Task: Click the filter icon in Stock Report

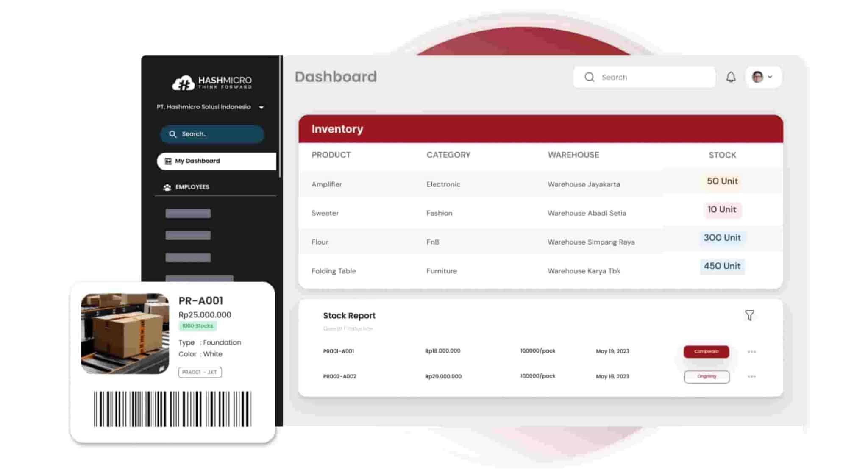Action: 749,315
